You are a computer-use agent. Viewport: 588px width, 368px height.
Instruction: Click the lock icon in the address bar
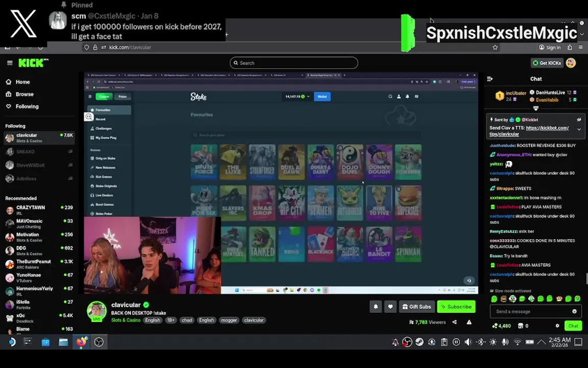point(95,48)
